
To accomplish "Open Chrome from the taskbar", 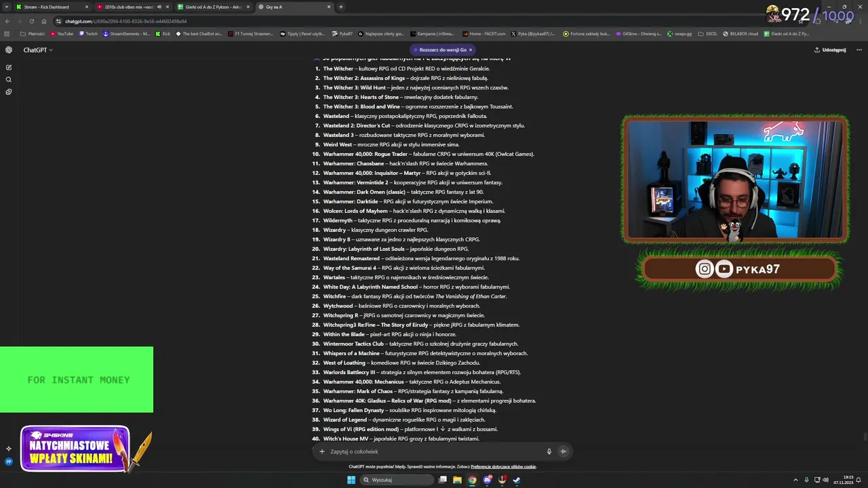I will (473, 480).
